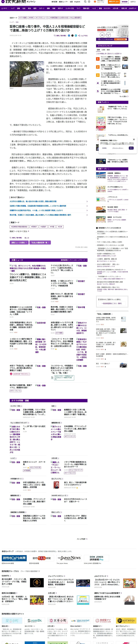Click the ログイン link
Screen dimensions: 138x644
133,2
